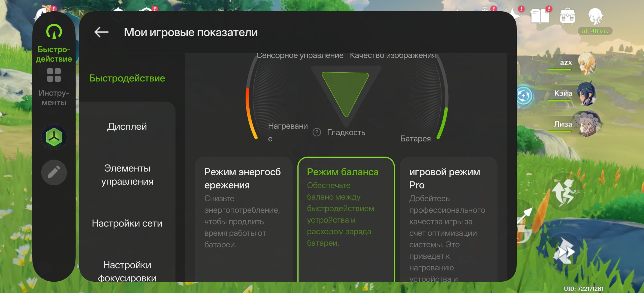Open the Элементы управления tab

click(x=127, y=175)
